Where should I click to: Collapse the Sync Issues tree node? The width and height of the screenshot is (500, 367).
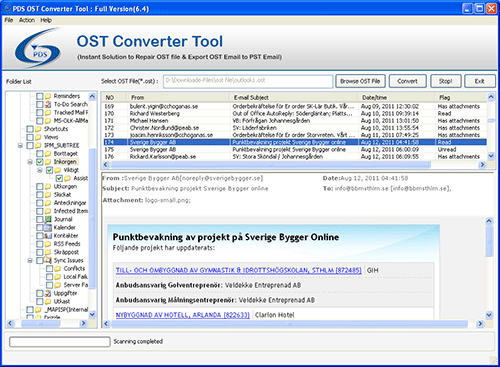pyautogui.click(x=30, y=260)
